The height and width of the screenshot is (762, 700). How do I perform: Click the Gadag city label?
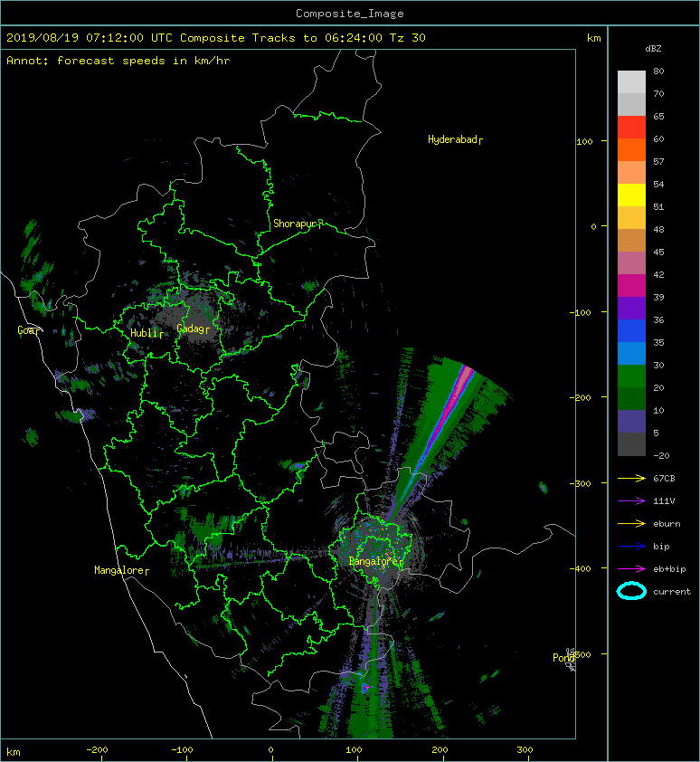(193, 329)
